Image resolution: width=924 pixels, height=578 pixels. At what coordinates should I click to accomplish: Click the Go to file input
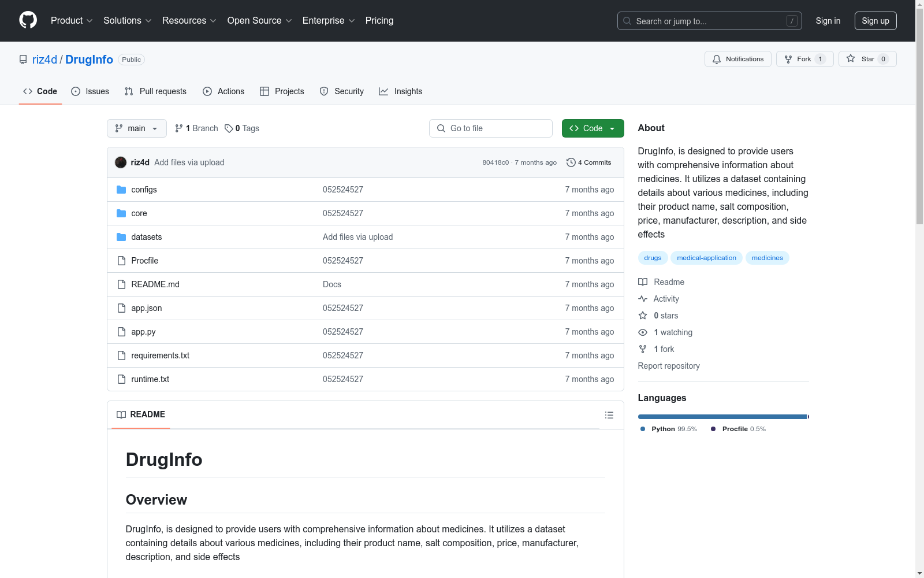click(491, 128)
